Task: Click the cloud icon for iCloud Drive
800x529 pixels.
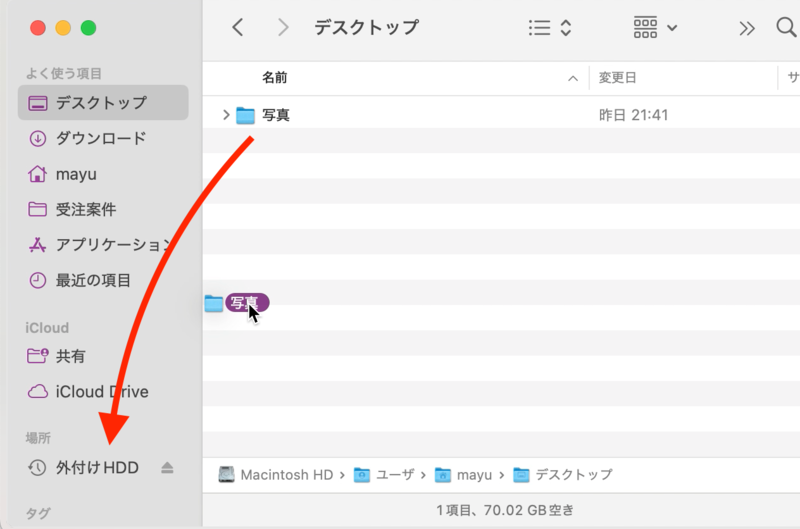Action: coord(37,392)
